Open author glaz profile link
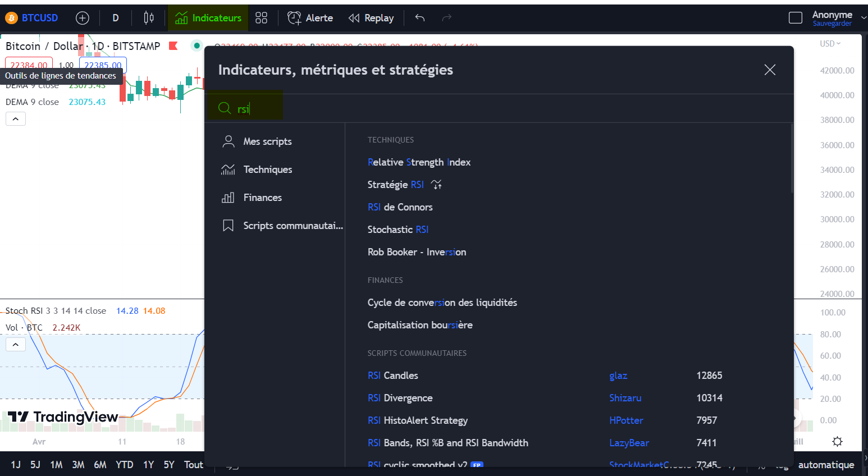This screenshot has height=476, width=868. pyautogui.click(x=618, y=376)
